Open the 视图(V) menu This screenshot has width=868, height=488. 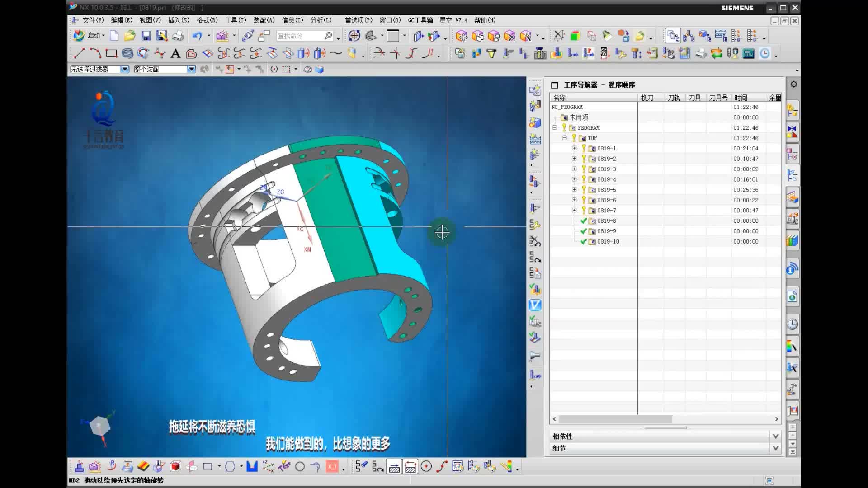point(150,20)
